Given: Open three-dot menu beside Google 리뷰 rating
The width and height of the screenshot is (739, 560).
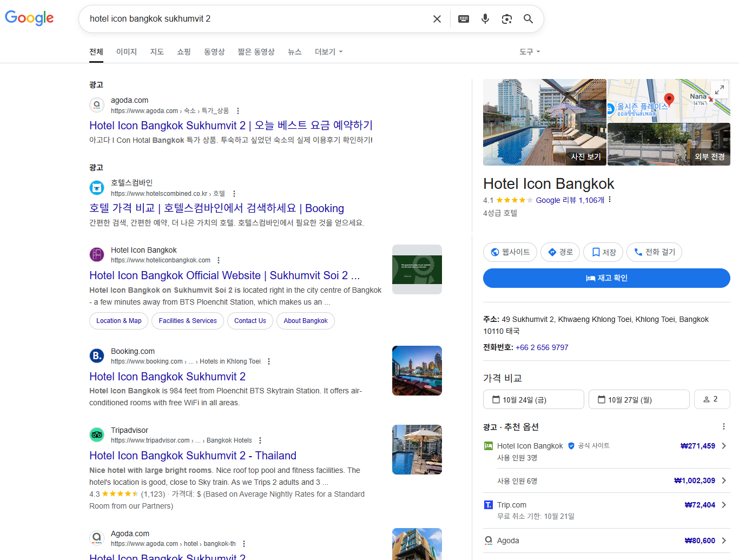Looking at the screenshot, I should tap(609, 200).
